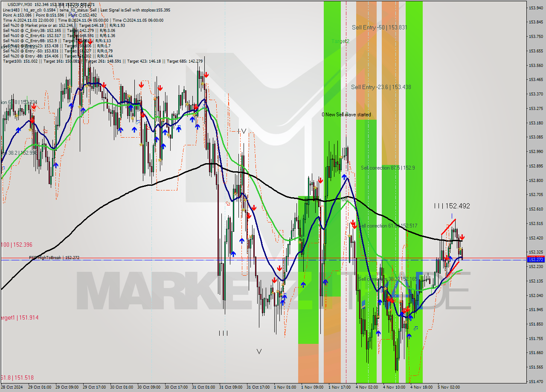Click 151.470 on the price axis
546x392 pixels.
[x=536, y=381]
